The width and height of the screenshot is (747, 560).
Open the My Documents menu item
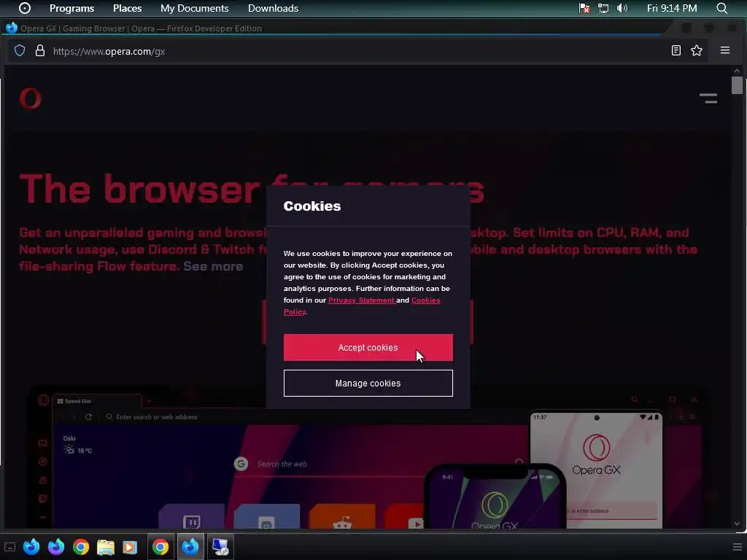point(194,8)
